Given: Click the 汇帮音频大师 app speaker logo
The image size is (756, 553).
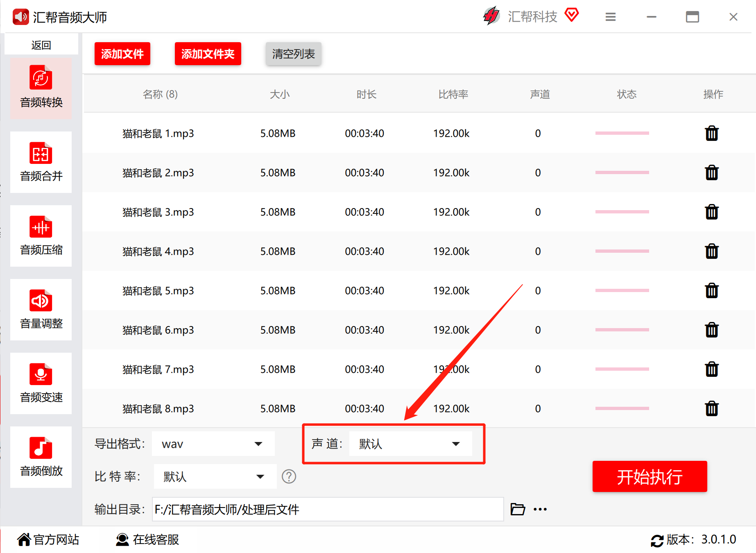Looking at the screenshot, I should pyautogui.click(x=20, y=17).
